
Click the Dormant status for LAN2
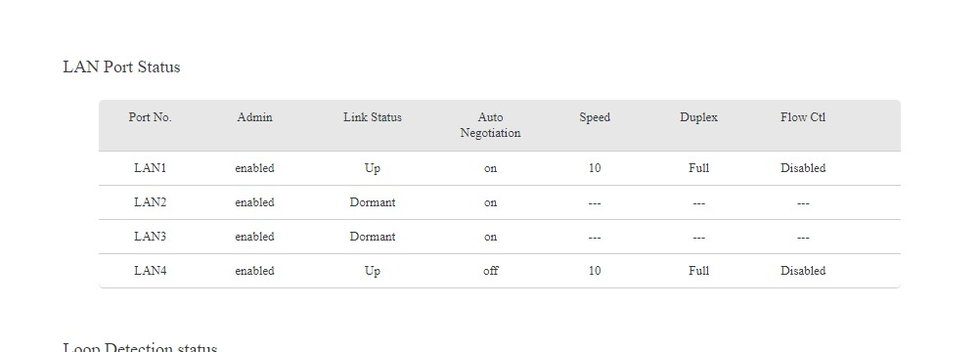coord(373,202)
